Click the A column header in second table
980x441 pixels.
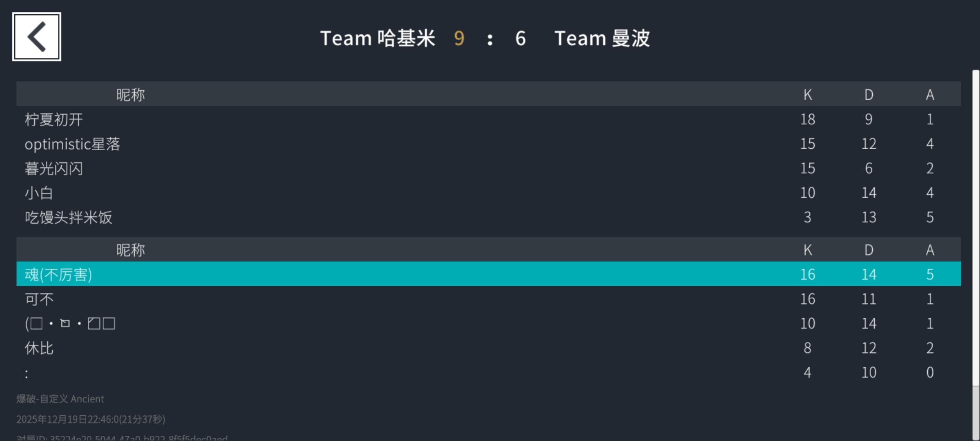click(x=930, y=250)
